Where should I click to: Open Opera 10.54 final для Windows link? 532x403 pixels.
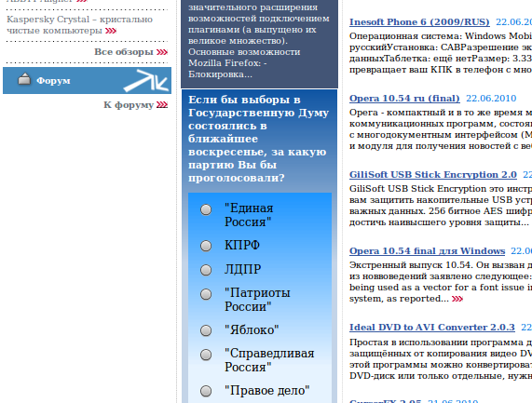(427, 250)
